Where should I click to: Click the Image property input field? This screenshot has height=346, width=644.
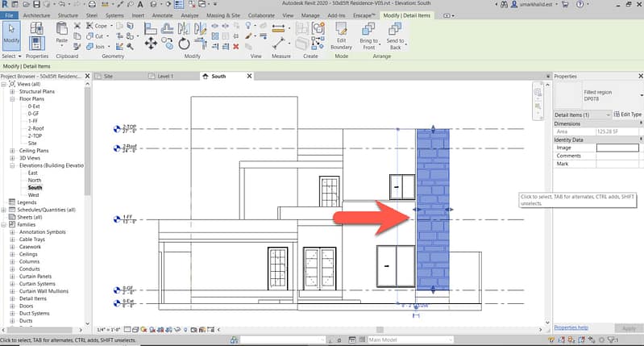point(617,148)
